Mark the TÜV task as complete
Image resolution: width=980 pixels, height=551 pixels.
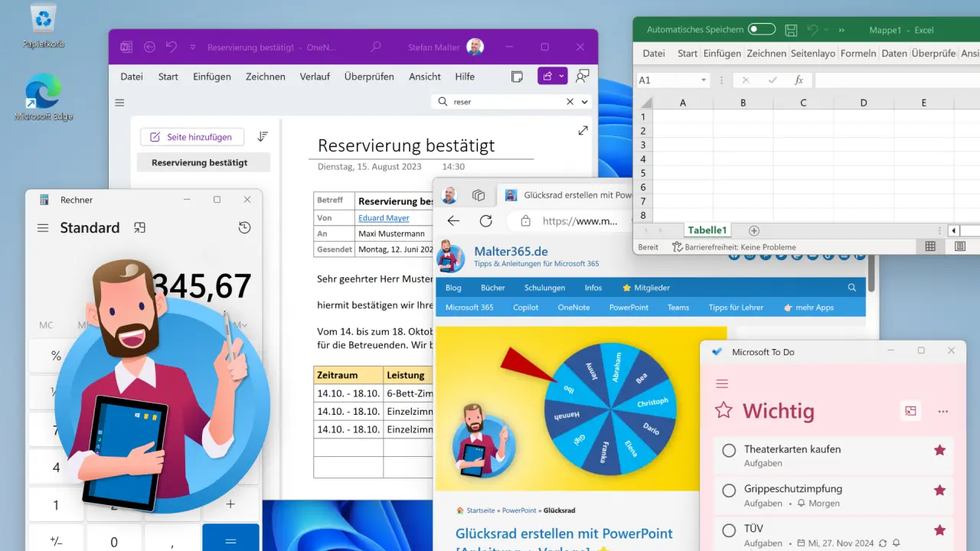click(x=728, y=530)
